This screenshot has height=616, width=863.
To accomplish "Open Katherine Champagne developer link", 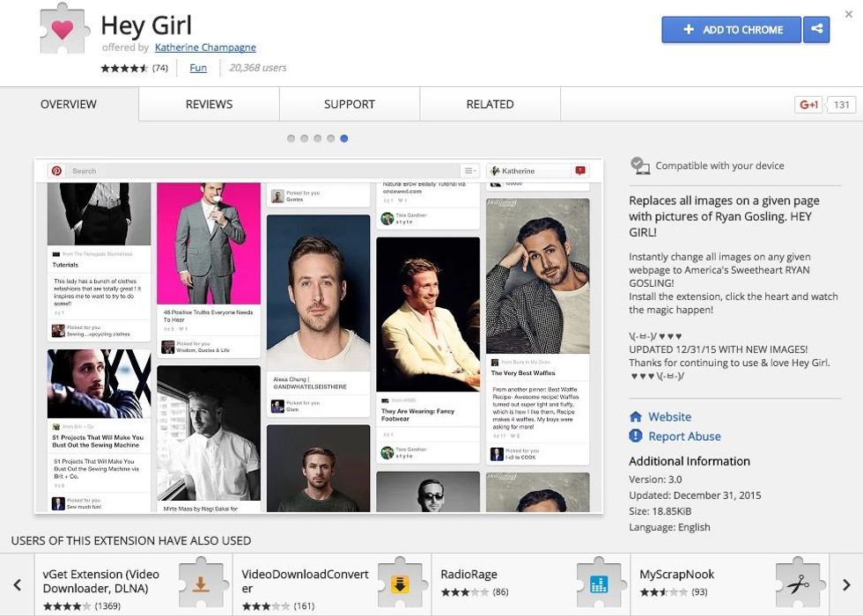I will click(205, 48).
